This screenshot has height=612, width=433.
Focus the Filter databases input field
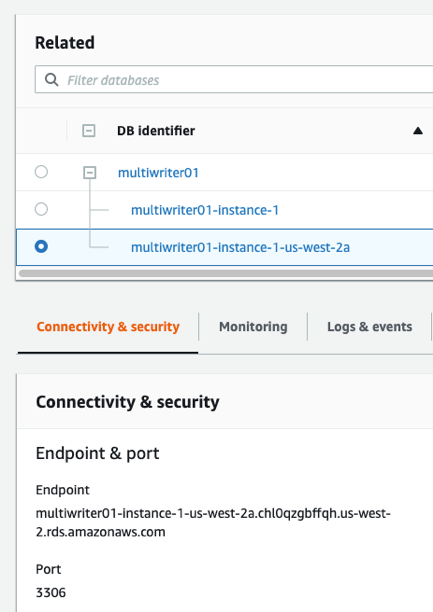234,80
